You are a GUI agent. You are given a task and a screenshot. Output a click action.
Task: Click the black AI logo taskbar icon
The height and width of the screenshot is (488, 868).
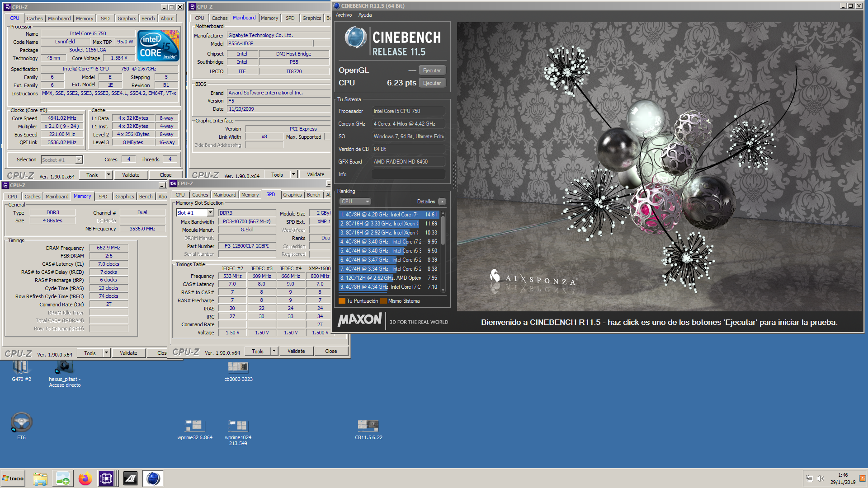tap(130, 479)
